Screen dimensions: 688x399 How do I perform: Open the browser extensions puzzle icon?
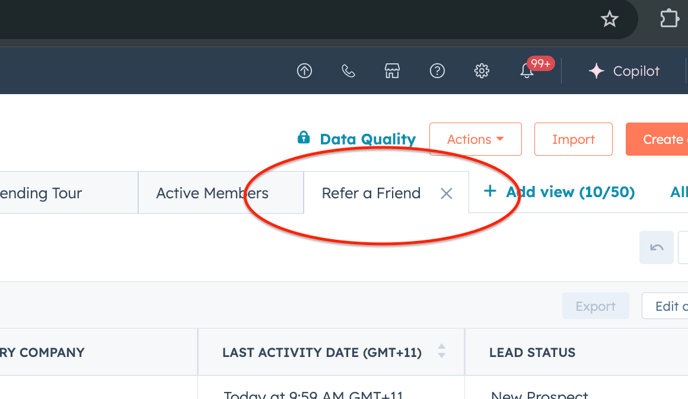click(x=669, y=19)
